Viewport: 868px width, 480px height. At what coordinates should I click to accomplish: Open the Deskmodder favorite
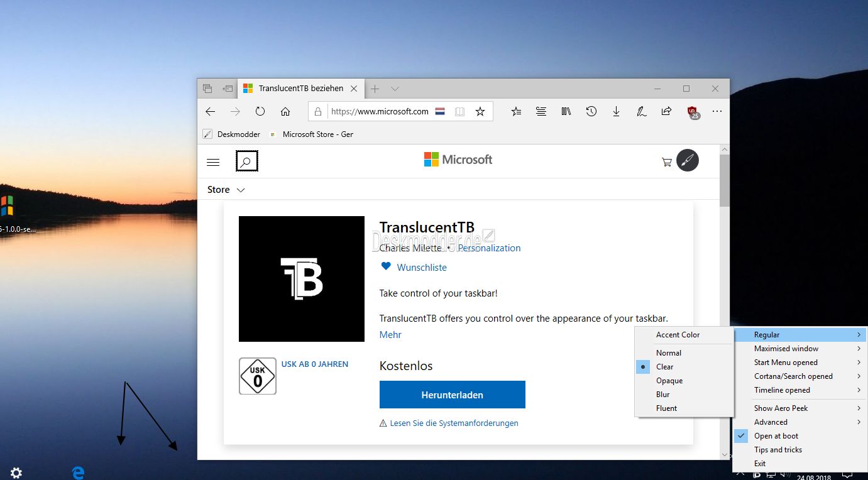(x=231, y=134)
